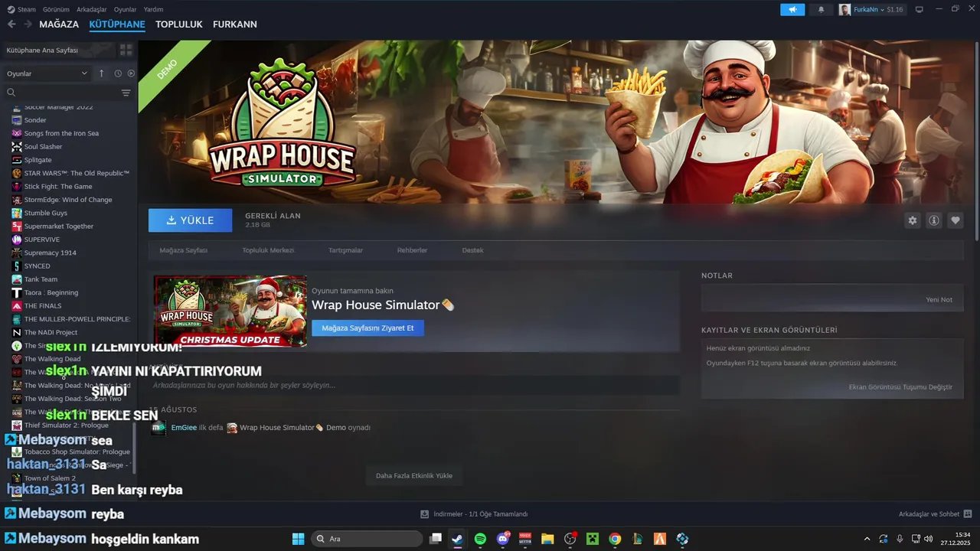
Task: Open the Tartışmalar link
Action: coord(345,250)
